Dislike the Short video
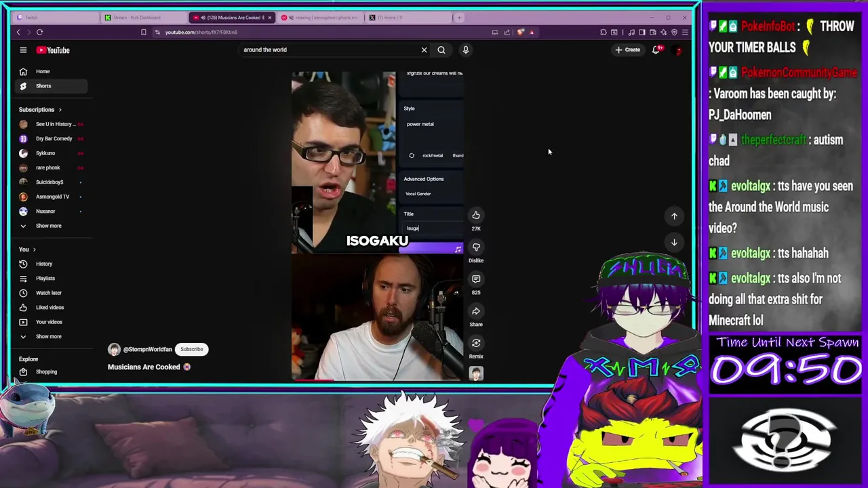The width and height of the screenshot is (868, 488). pos(476,247)
